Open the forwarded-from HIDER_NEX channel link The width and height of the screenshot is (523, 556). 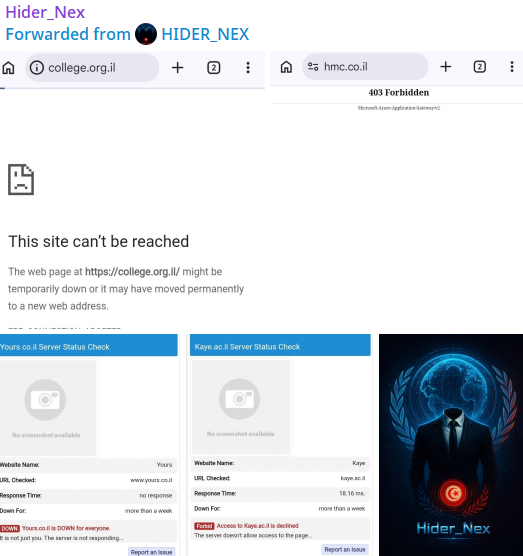point(205,34)
